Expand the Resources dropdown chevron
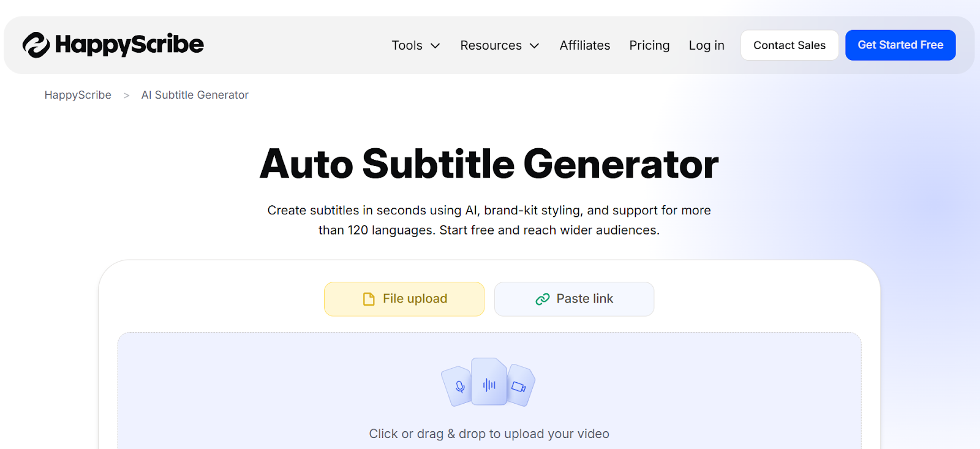This screenshot has height=449, width=980. [534, 46]
